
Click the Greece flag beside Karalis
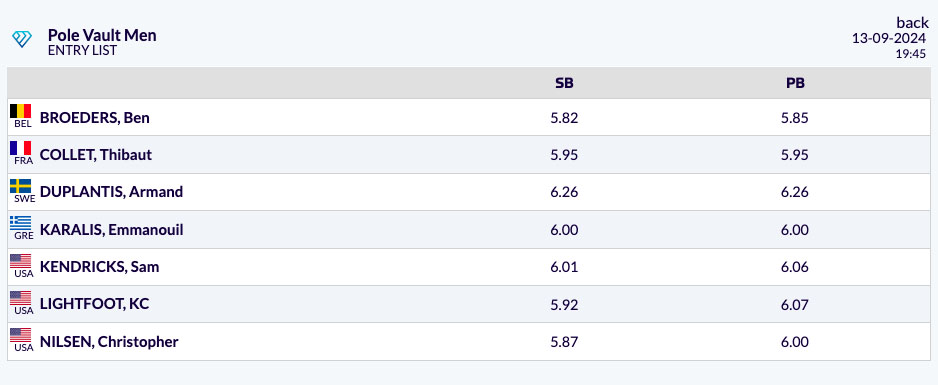pyautogui.click(x=20, y=223)
